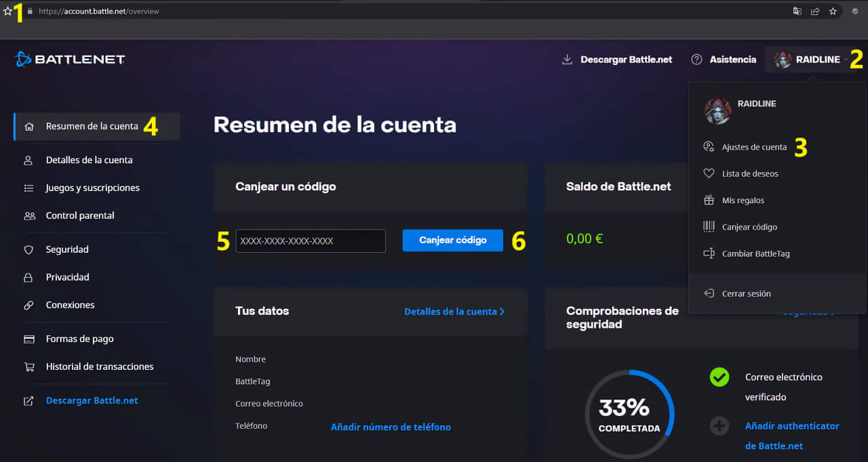Image resolution: width=868 pixels, height=462 pixels.
Task: Select Lista de deseos in the dropdown
Action: point(749,173)
